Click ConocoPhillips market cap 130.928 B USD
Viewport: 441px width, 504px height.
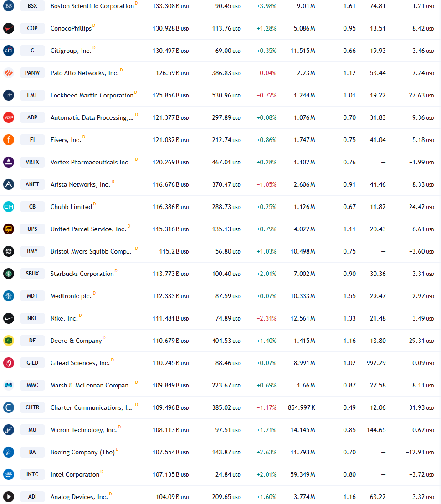(x=170, y=29)
